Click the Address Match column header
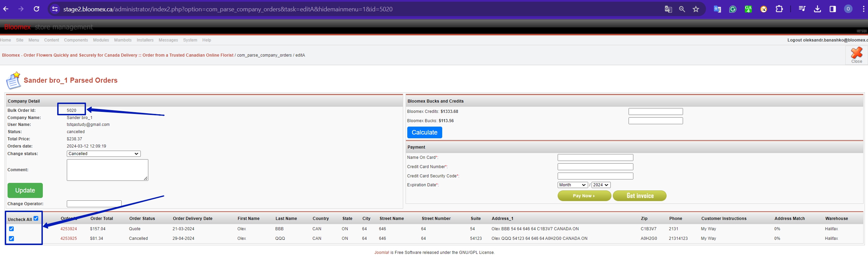Image resolution: width=868 pixels, height=257 pixels. point(790,219)
